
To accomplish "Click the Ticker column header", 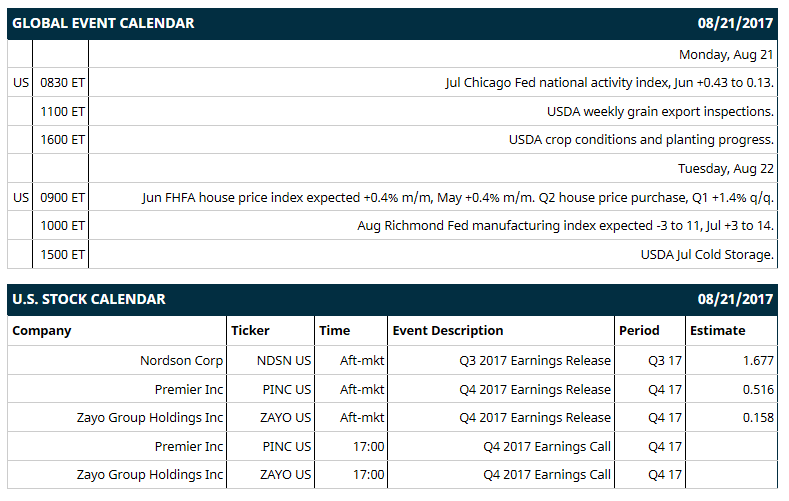I will tap(250, 330).
